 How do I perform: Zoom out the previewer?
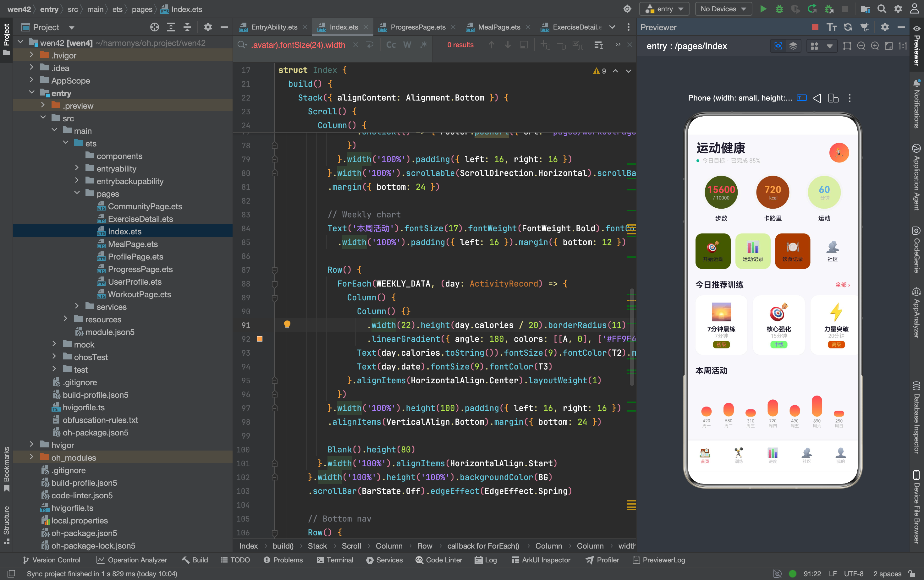point(861,46)
